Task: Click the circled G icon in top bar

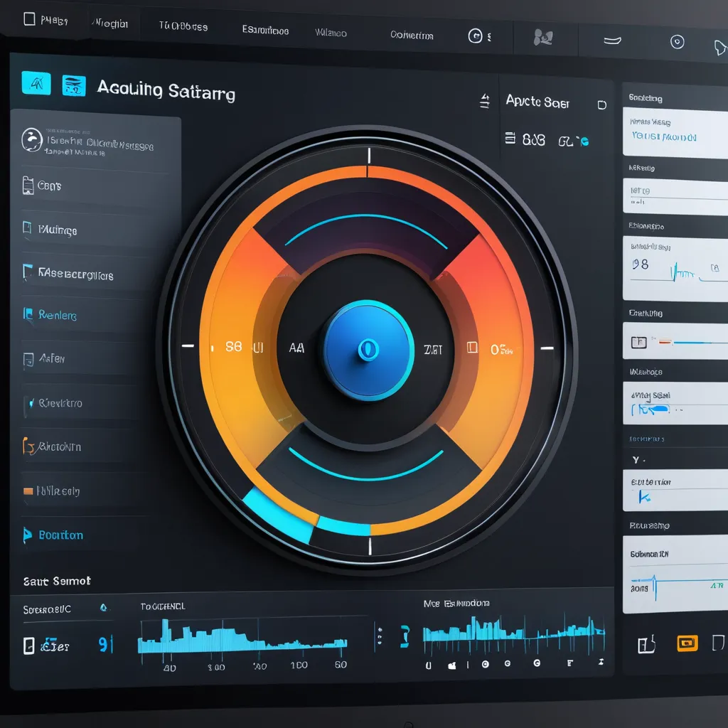Action: (x=475, y=36)
